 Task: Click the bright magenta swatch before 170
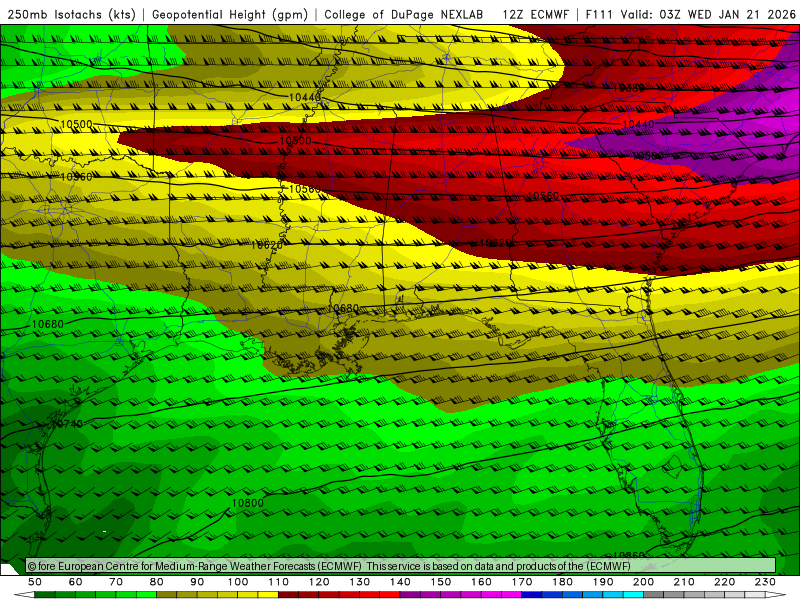tap(511, 595)
